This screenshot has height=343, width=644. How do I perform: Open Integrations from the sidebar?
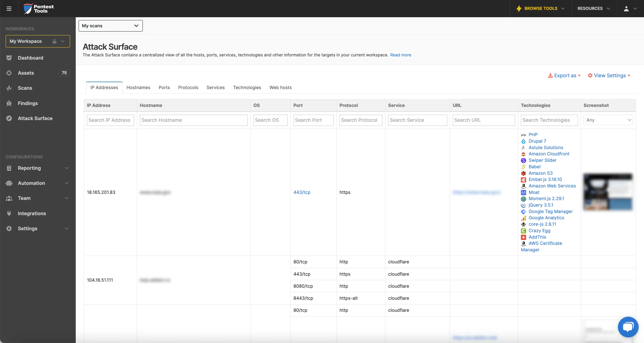[32, 213]
